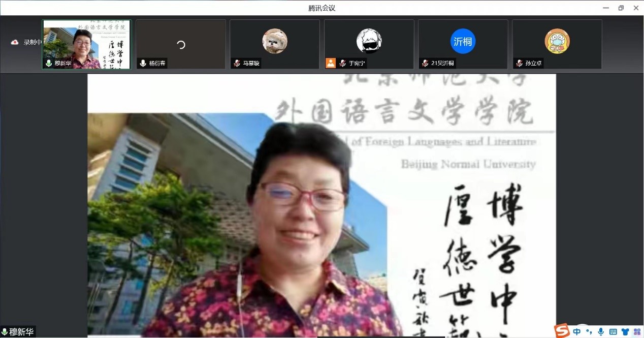
Task: Open Sogou skin settings via the clothing icon
Action: point(625,331)
